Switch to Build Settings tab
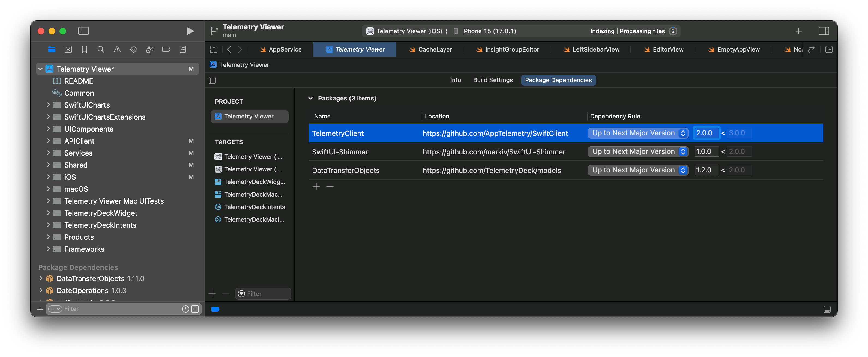Screen dimensions: 868x357 point(493,80)
